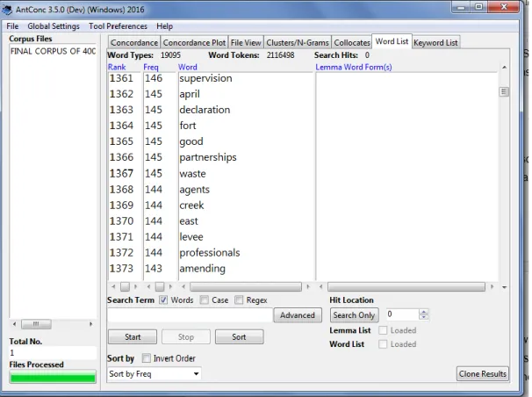Image resolution: width=532 pixels, height=397 pixels.
Task: Click the Search Only button
Action: (x=354, y=315)
